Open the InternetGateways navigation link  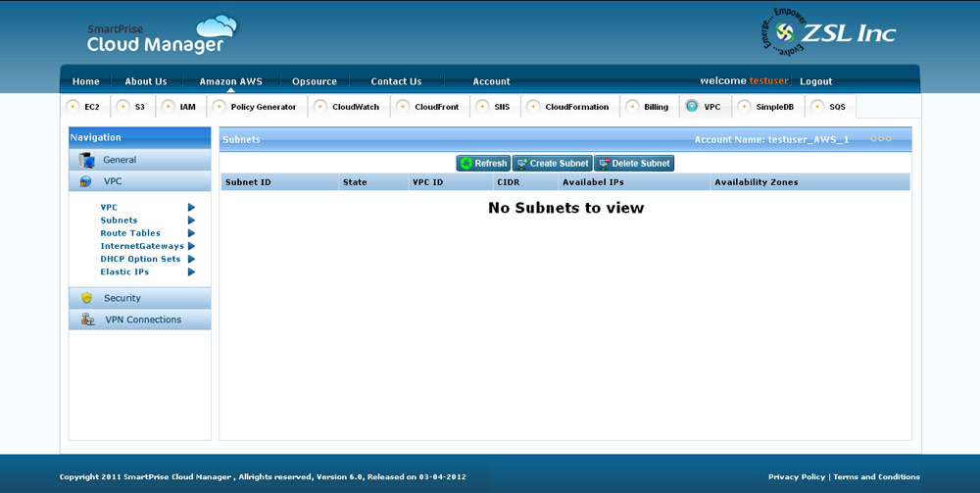click(x=142, y=246)
